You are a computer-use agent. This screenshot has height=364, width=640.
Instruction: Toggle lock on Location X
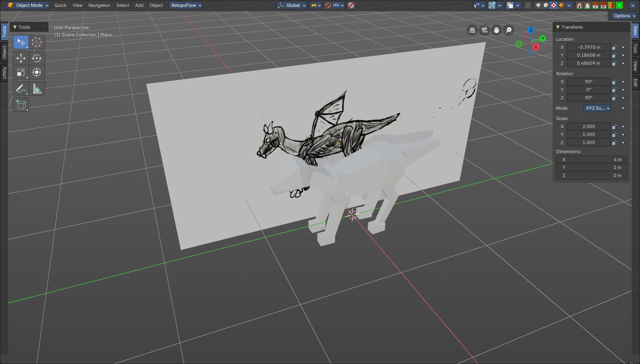(614, 47)
